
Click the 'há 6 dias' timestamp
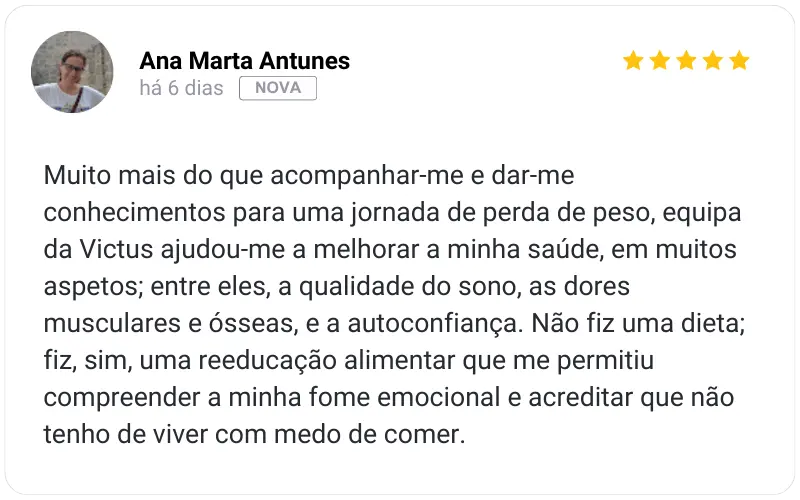181,88
